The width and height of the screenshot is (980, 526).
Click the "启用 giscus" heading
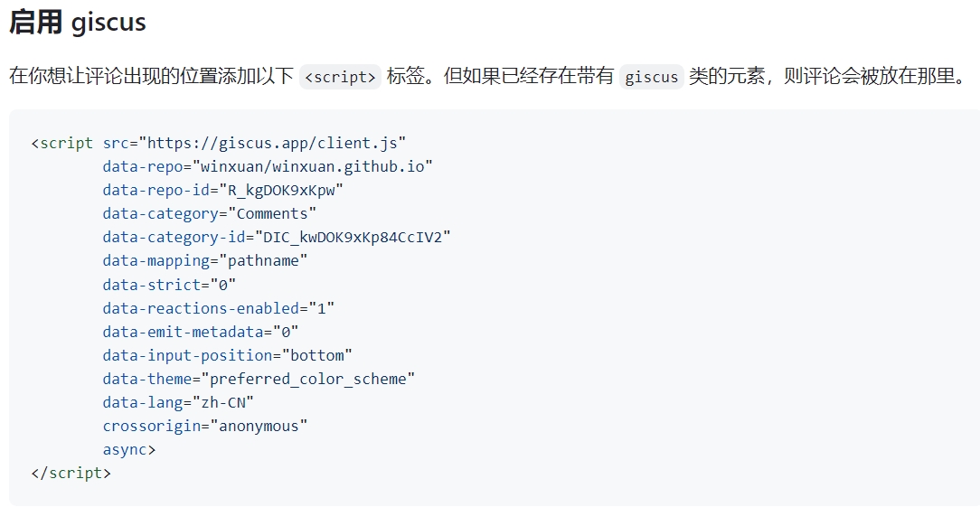[77, 23]
